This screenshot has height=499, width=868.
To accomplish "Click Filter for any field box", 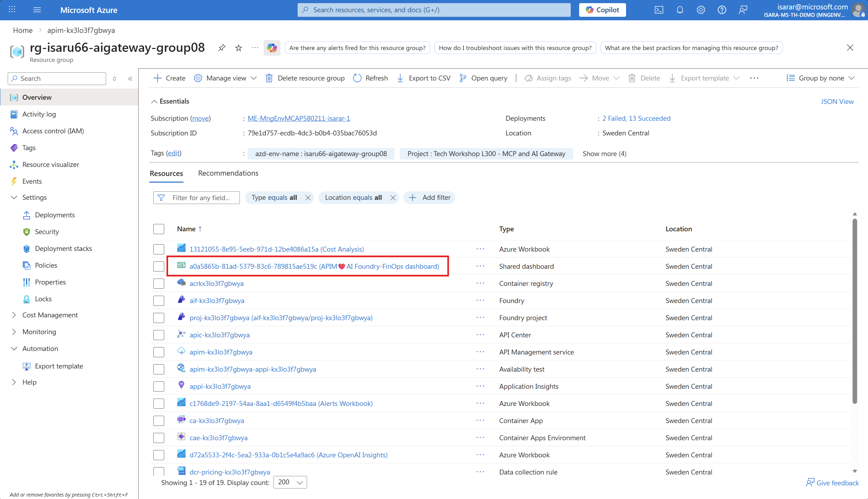I will [196, 198].
